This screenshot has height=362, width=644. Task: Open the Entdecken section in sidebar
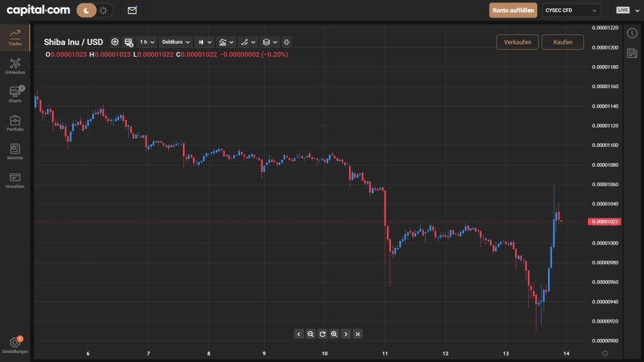[15, 66]
